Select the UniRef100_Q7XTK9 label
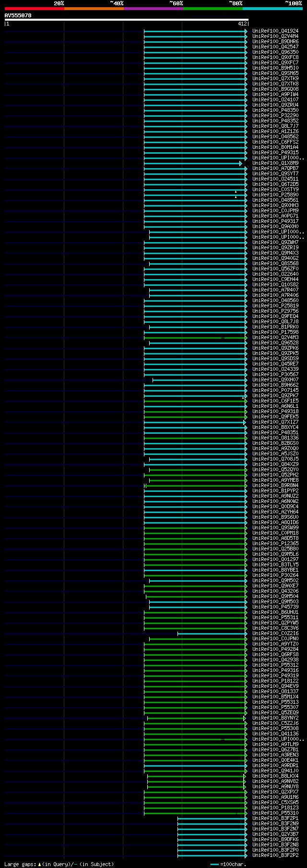Image resolution: width=307 pixels, height=868 pixels. [275, 79]
